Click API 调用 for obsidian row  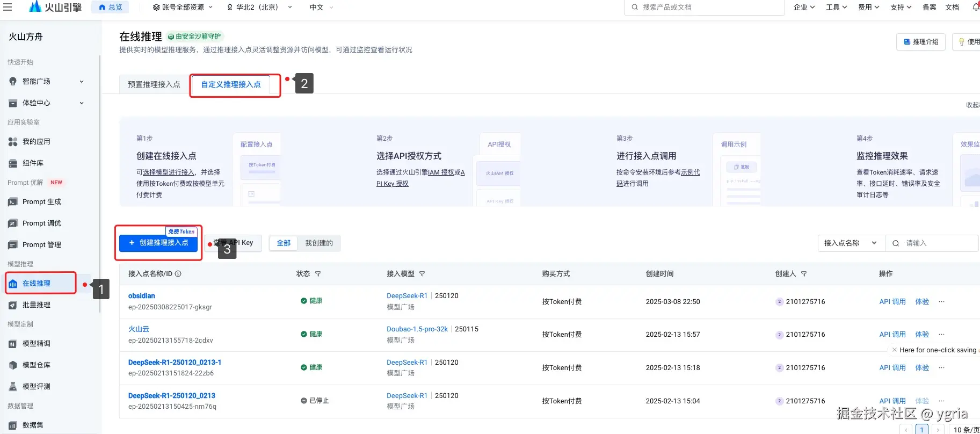[892, 302]
